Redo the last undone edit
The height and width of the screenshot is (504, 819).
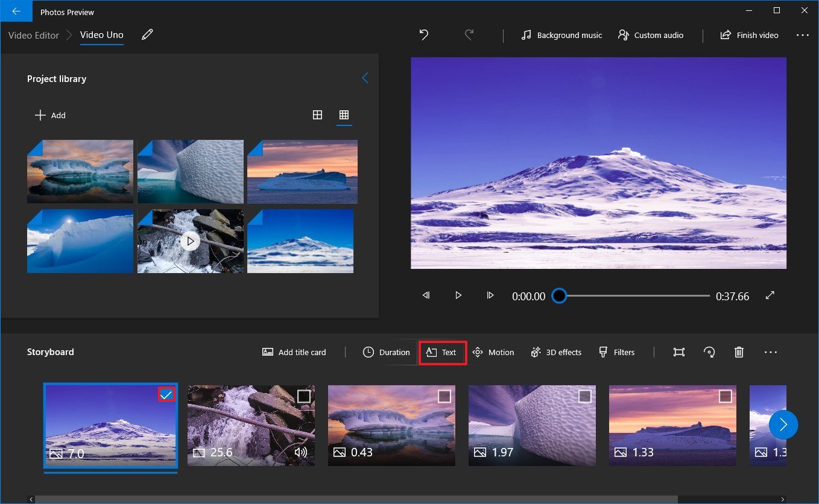coord(469,35)
